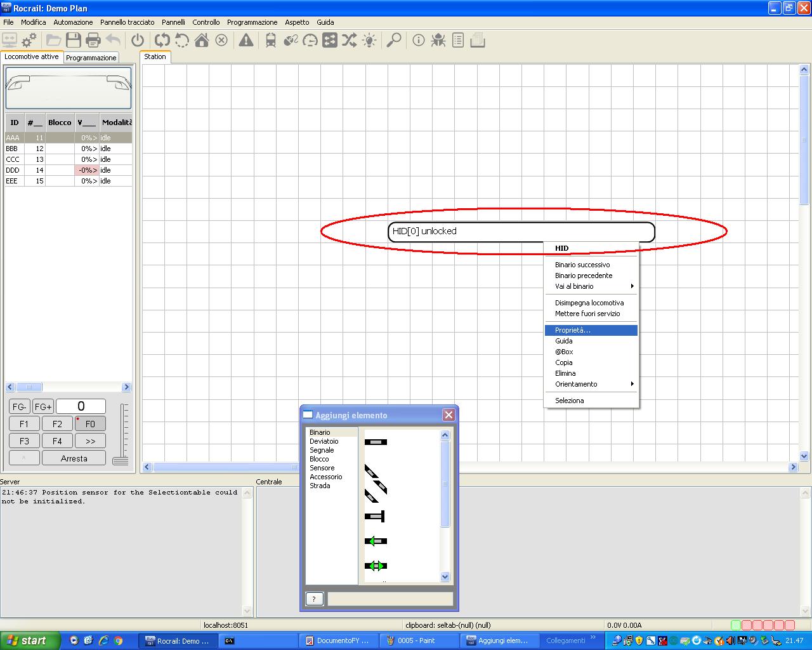Screen dimensions: 812x650
Task: Choose Disimpegna locomotiva menu entry
Action: [591, 303]
